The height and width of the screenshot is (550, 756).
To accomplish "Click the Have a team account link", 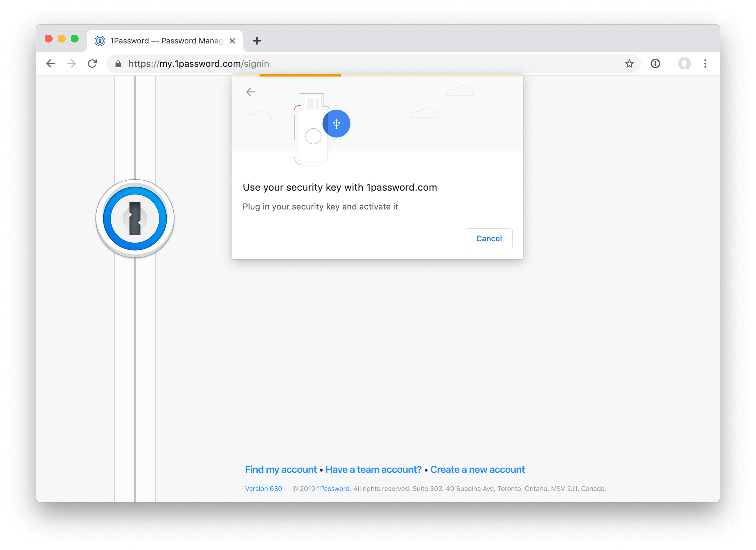I will (x=374, y=469).
